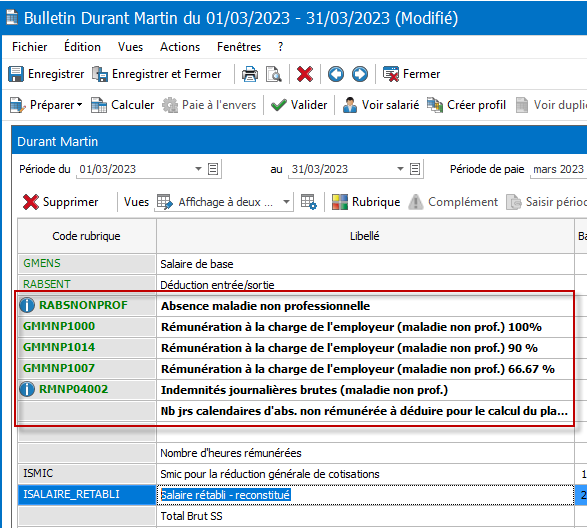Open print preview magnifier icon
This screenshot has width=587, height=528.
click(274, 74)
